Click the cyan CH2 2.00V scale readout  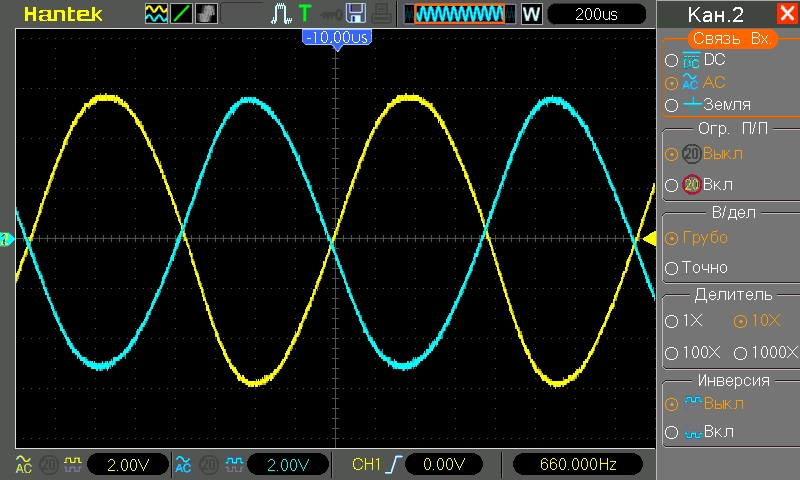coord(288,465)
